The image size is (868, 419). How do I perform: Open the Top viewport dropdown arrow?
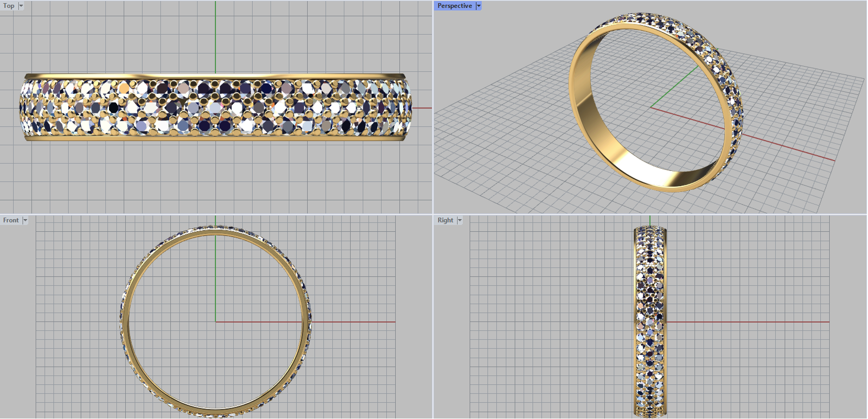(21, 6)
